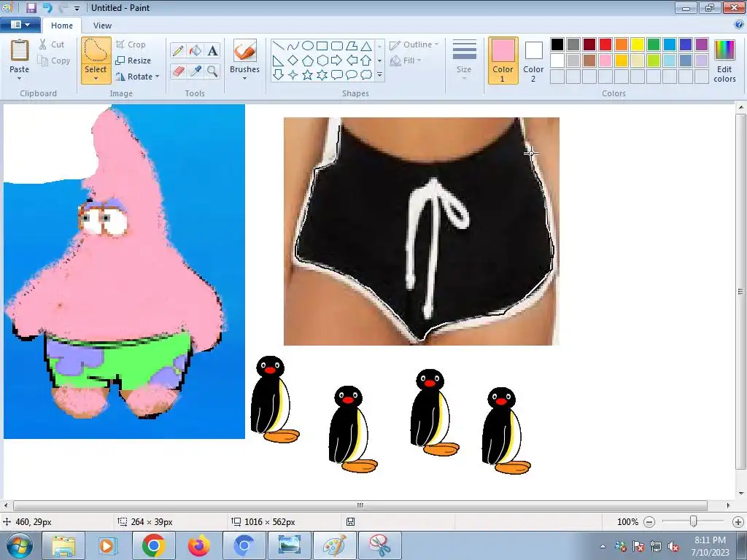Viewport: 747px width, 560px height.
Task: Click the Cut button
Action: click(52, 44)
